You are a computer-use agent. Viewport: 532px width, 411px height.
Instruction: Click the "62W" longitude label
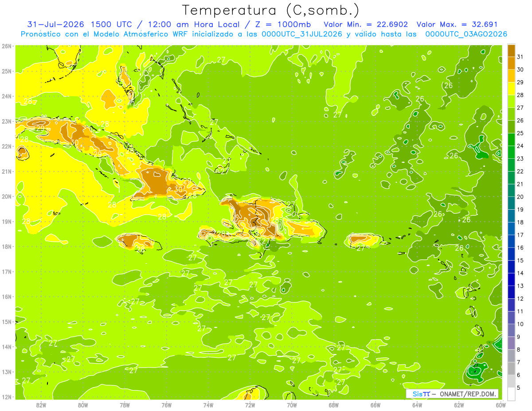coord(459,405)
